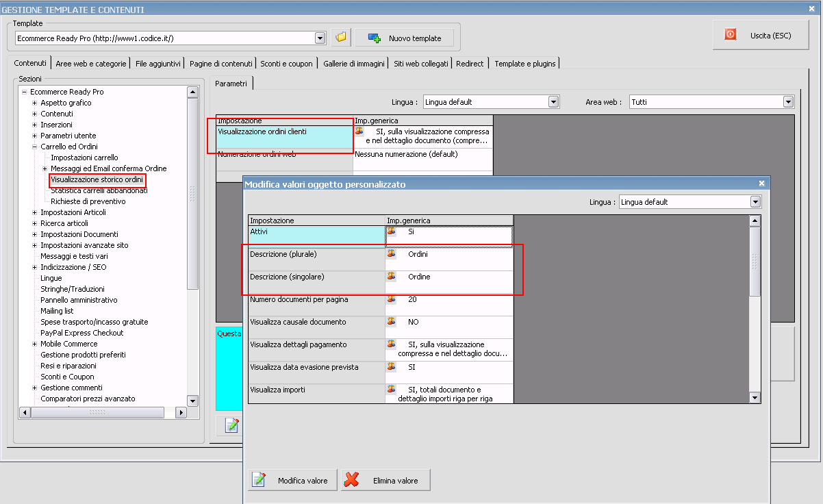Click the tree's vertical scrollbar down arrow
Image resolution: width=823 pixels, height=504 pixels.
pos(192,401)
